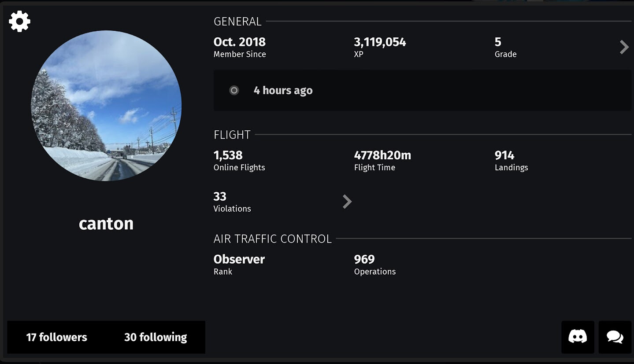The width and height of the screenshot is (634, 364).
Task: Click the 33 Violations count
Action: pyautogui.click(x=220, y=196)
